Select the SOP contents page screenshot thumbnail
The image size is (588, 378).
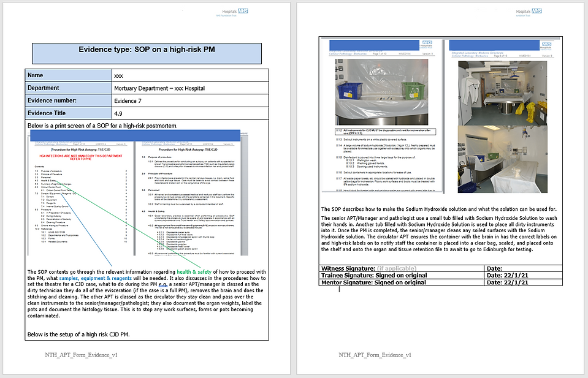[x=80, y=198]
